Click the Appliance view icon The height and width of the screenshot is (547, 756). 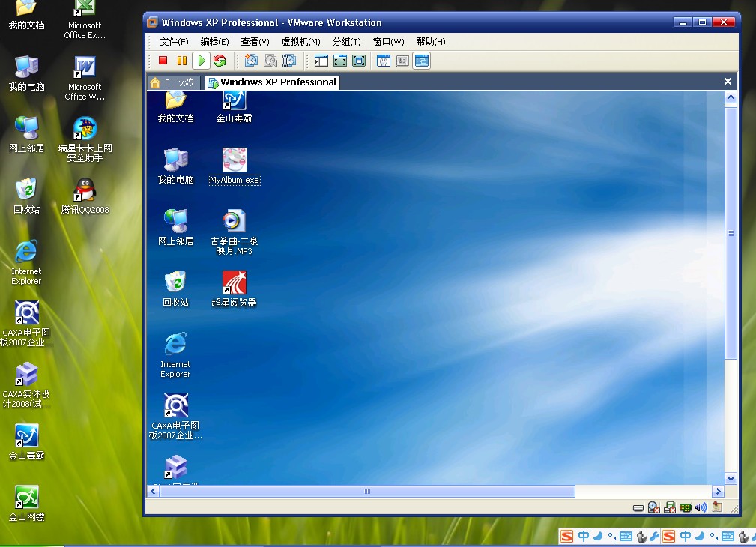tap(402, 61)
